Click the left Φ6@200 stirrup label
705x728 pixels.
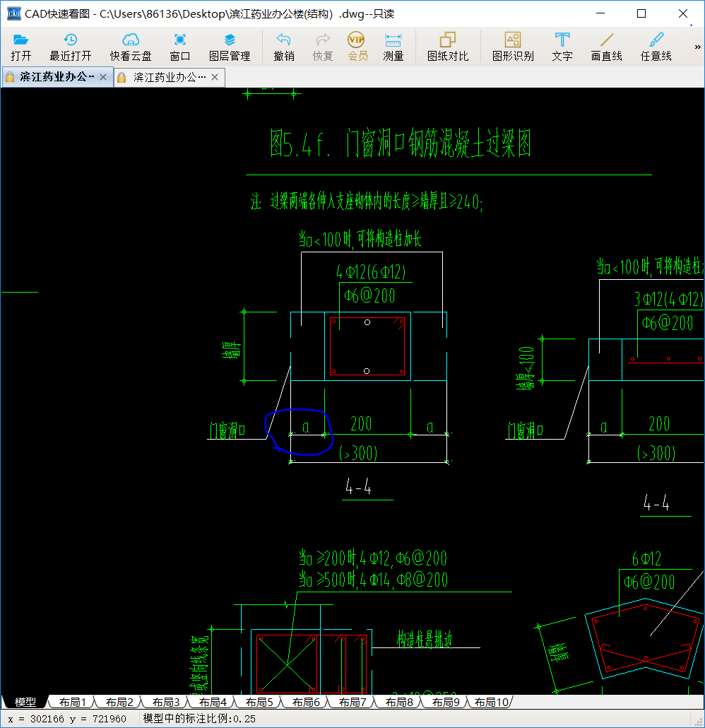(x=369, y=295)
